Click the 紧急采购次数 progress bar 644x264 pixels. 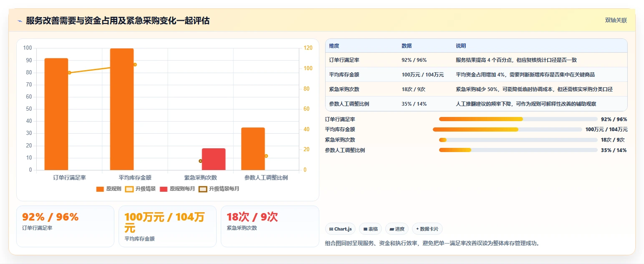(x=518, y=140)
